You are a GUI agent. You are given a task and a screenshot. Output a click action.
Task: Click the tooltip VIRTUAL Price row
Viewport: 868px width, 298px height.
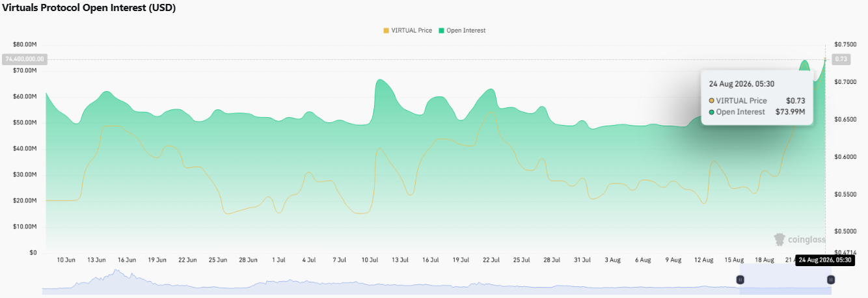(x=757, y=101)
